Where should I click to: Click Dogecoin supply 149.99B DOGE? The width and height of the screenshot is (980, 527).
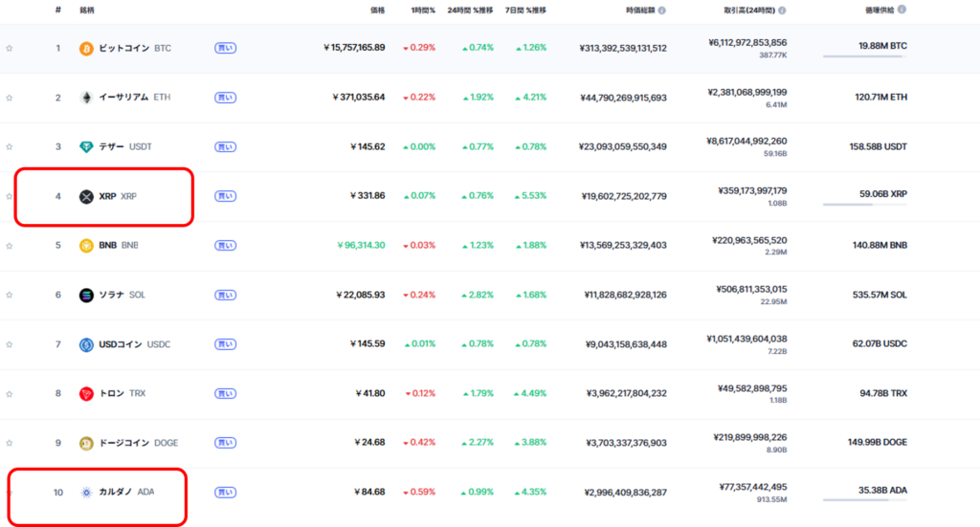pos(878,442)
